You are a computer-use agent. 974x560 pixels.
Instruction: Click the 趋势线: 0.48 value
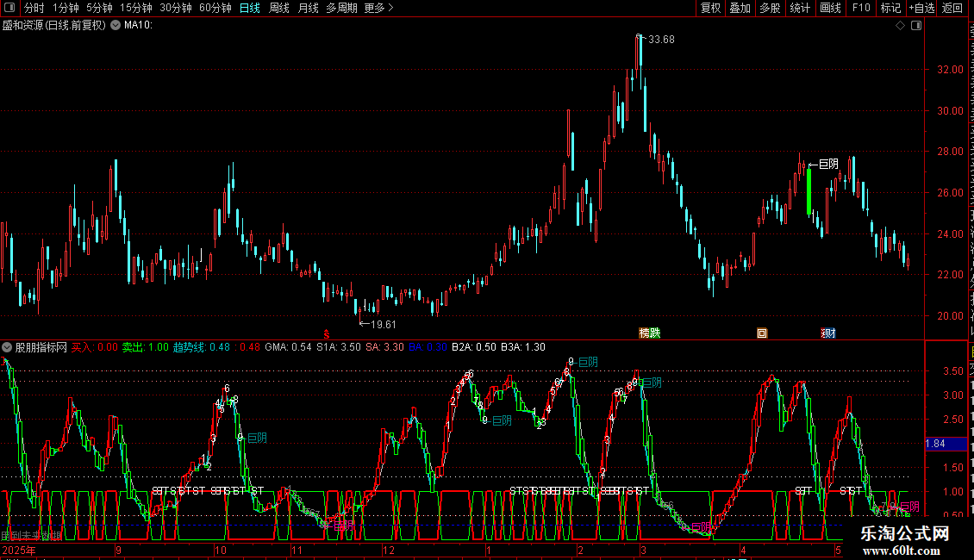(201, 347)
